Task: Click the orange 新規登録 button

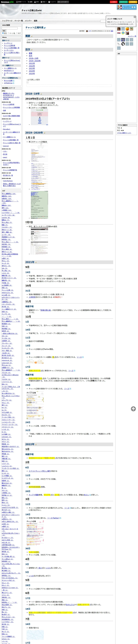Action: point(133,2)
